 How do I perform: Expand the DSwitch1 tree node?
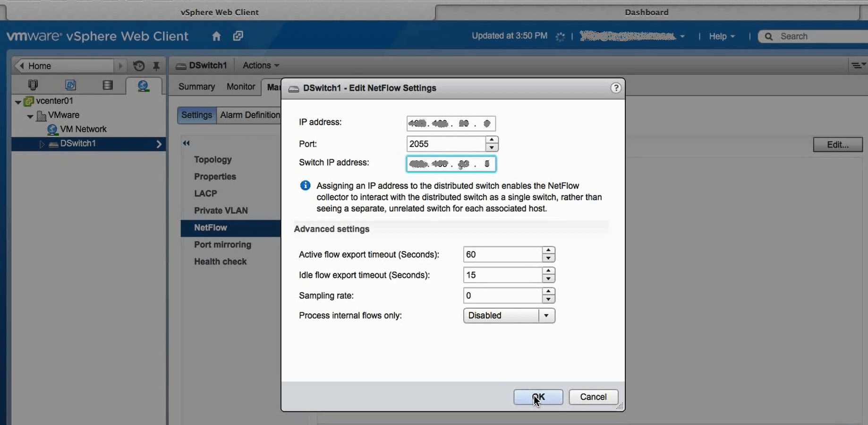coord(42,144)
